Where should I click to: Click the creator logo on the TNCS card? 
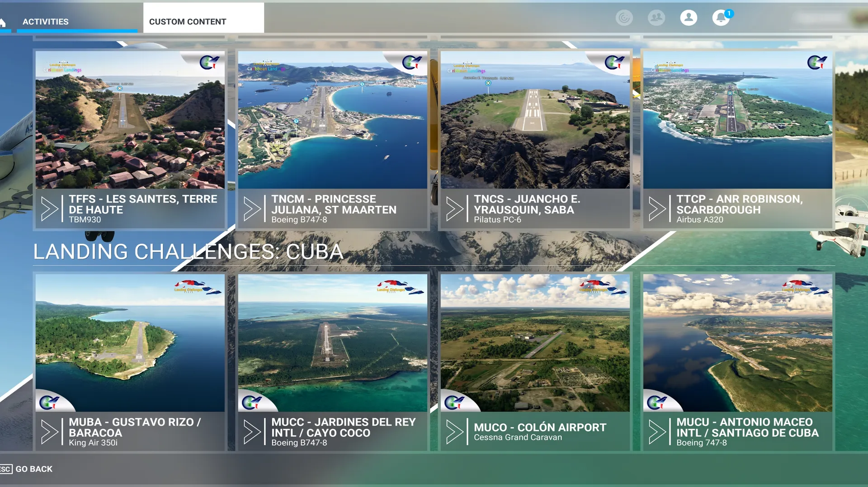pyautogui.click(x=614, y=62)
